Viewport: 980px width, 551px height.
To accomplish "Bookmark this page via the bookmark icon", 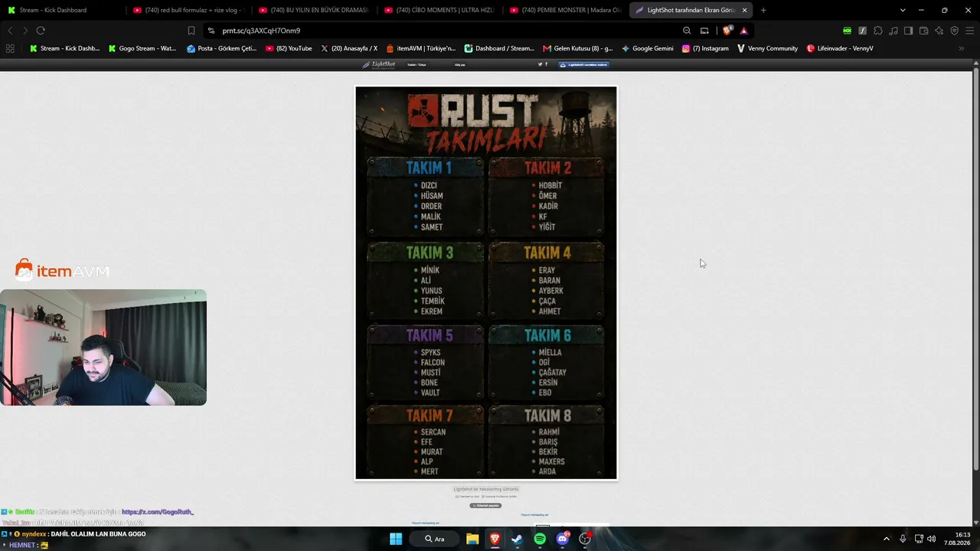I will (191, 31).
